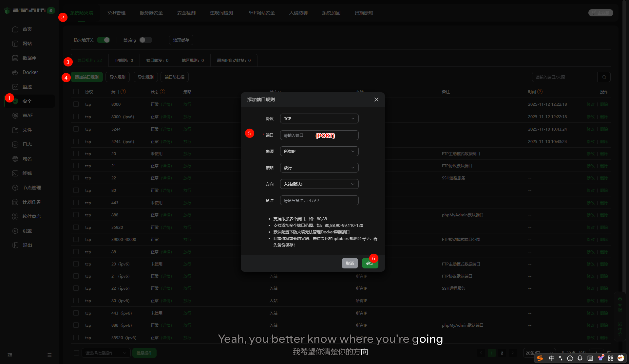Viewport: 629px width, 364px height.
Task: Open the 方向 入站(默认) dropdown
Action: click(319, 184)
